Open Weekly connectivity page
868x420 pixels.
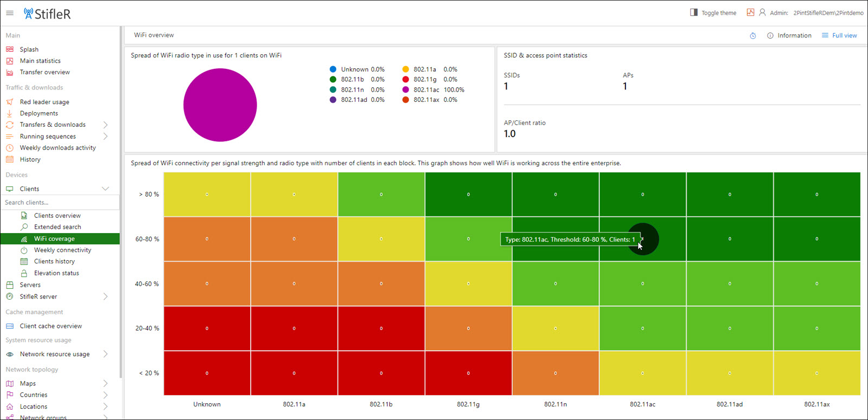[62, 250]
